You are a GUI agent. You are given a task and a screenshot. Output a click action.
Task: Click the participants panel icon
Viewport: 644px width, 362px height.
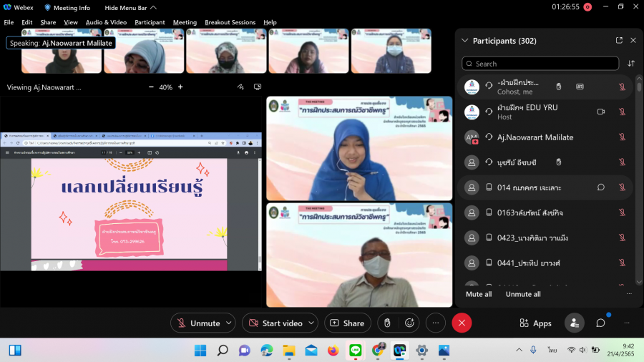pyautogui.click(x=574, y=323)
